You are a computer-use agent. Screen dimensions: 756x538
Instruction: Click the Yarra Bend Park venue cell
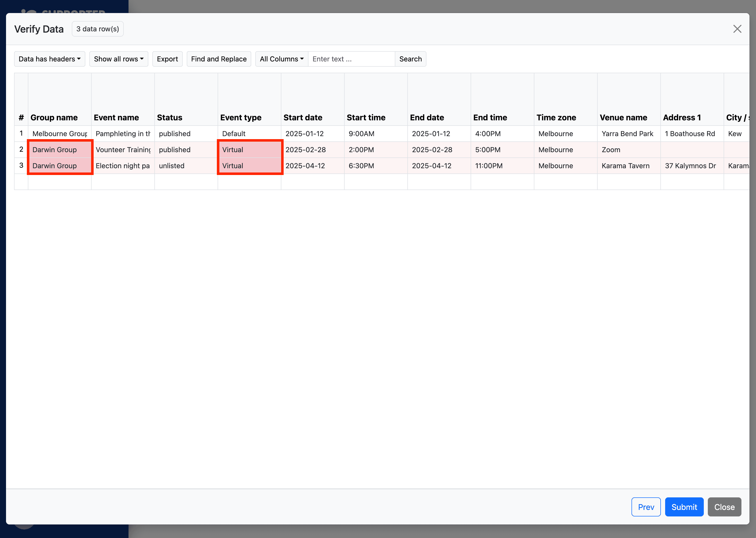627,134
